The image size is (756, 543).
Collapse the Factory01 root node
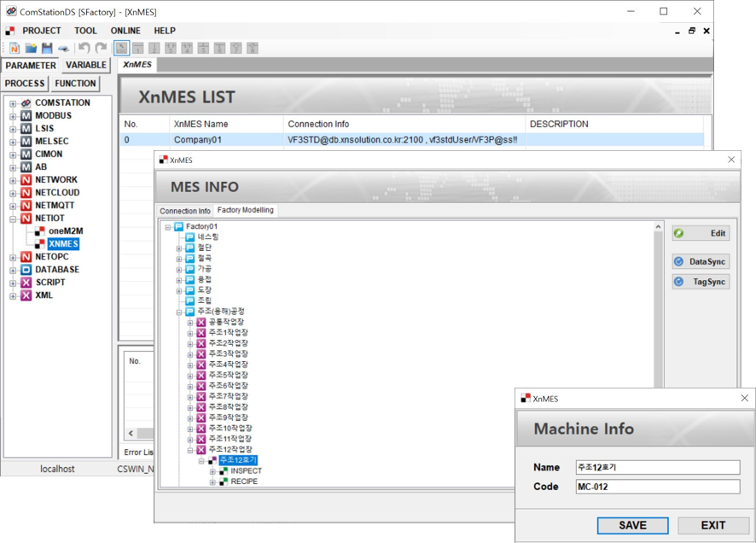168,227
